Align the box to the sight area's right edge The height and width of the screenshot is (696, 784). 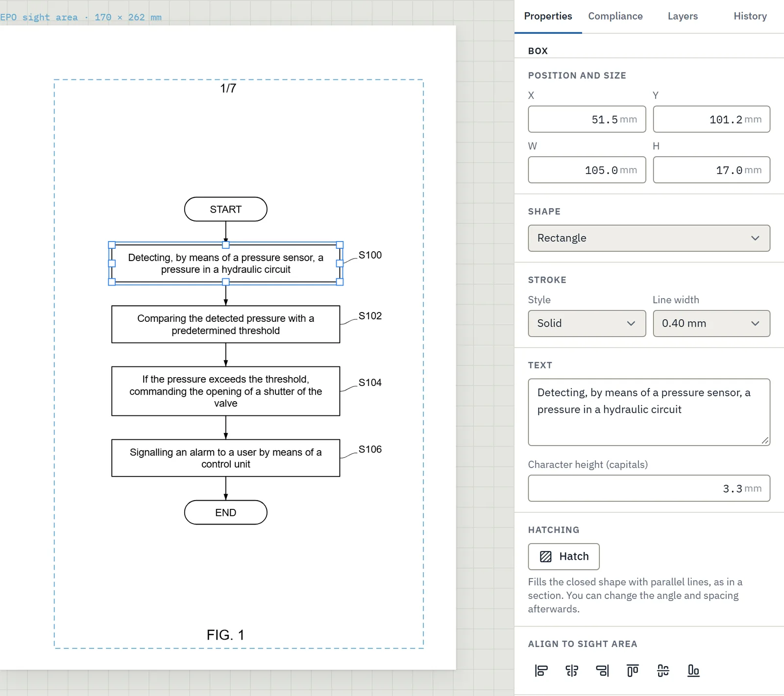(x=602, y=671)
